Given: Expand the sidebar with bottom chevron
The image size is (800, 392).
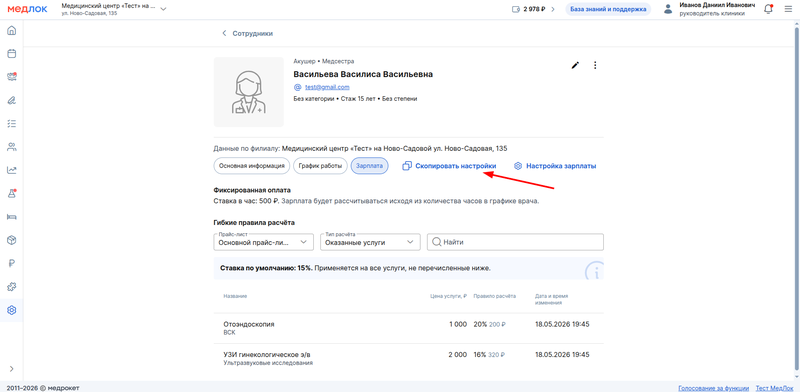Looking at the screenshot, I should pos(11,369).
